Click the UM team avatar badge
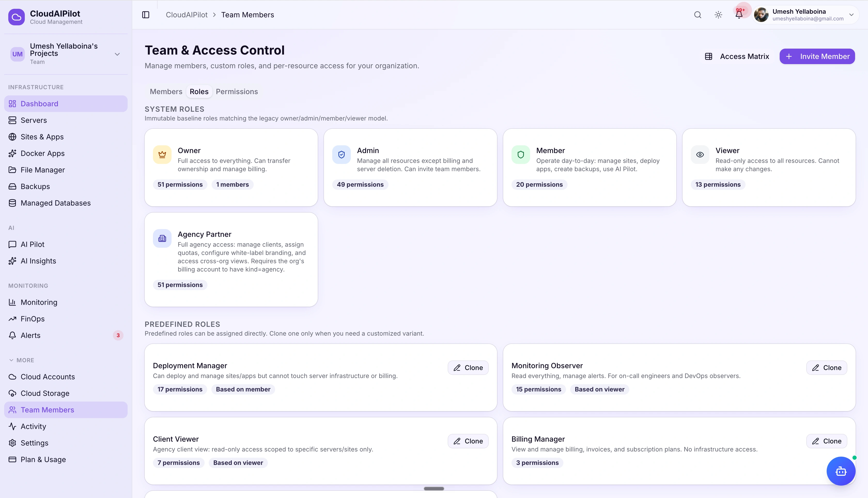 tap(17, 54)
